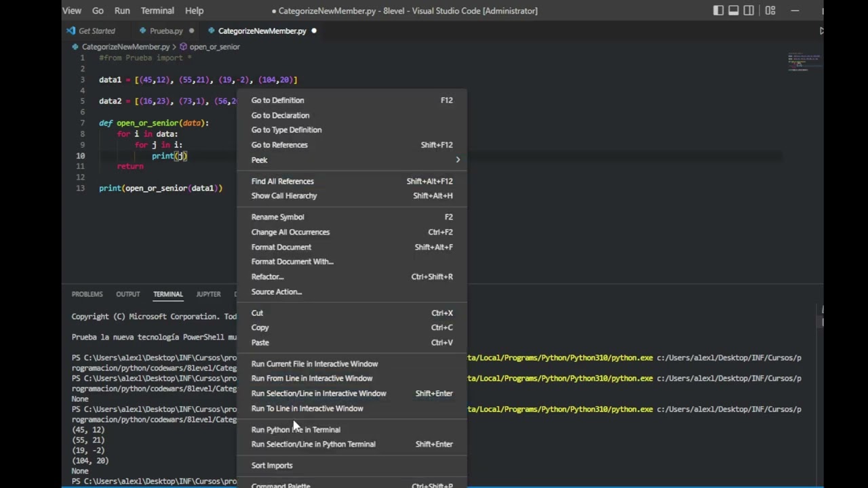868x488 pixels.
Task: Toggle the secondary side bar layout icon
Action: tap(749, 11)
